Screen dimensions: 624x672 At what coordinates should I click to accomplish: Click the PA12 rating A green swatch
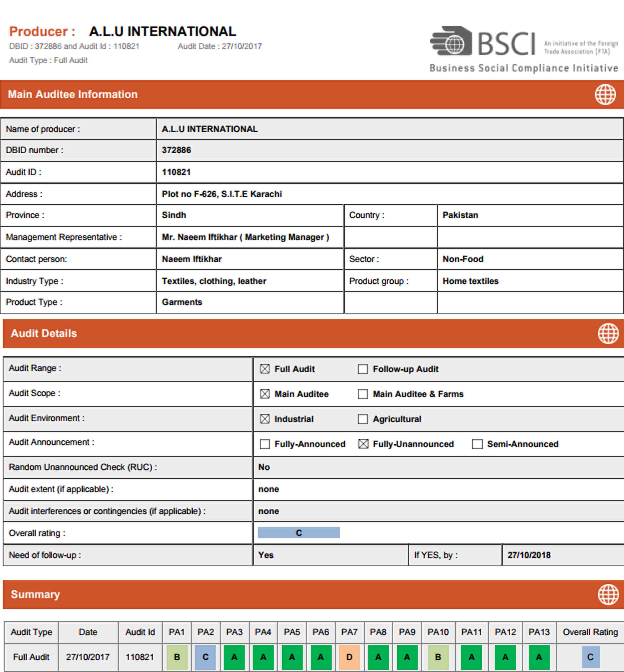[505, 657]
